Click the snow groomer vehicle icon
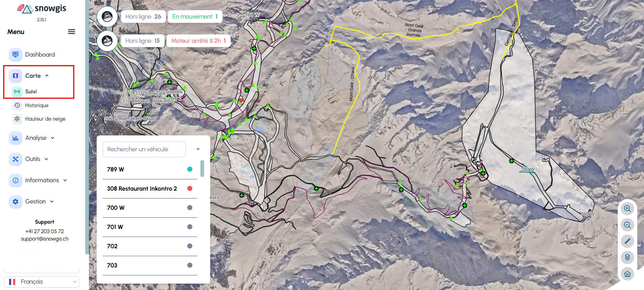644x290 pixels. click(x=107, y=17)
